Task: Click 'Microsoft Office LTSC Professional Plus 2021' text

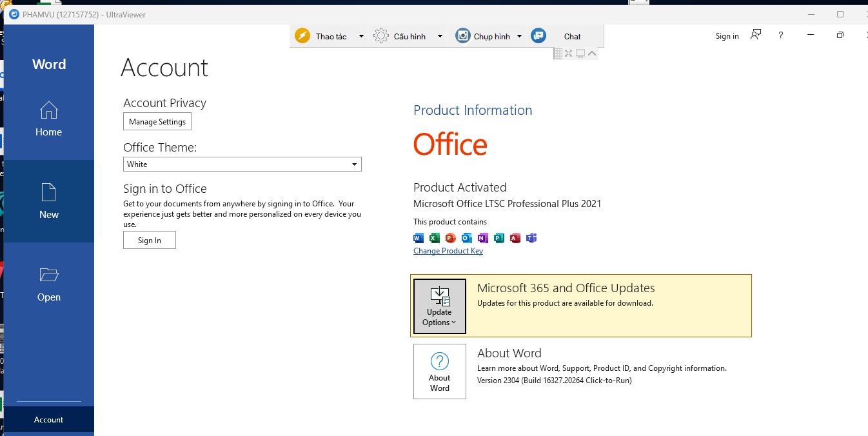Action: [x=508, y=204]
